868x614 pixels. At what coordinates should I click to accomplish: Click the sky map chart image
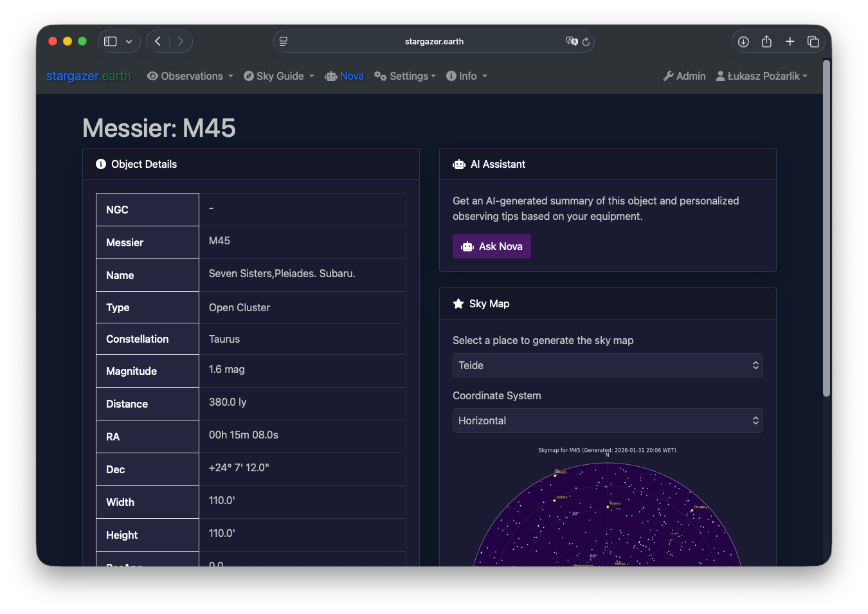608,507
